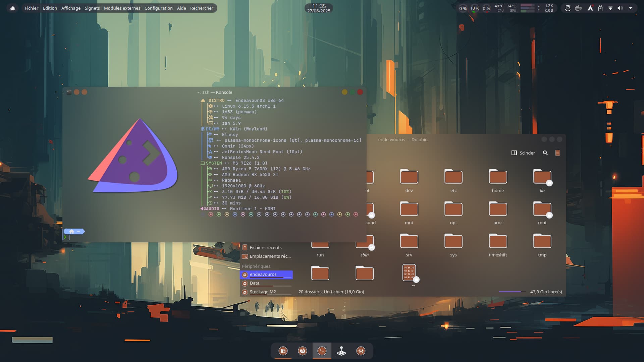Viewport: 644px width, 362px height.
Task: Open the clock calendar popup at 11:35
Action: point(319,8)
